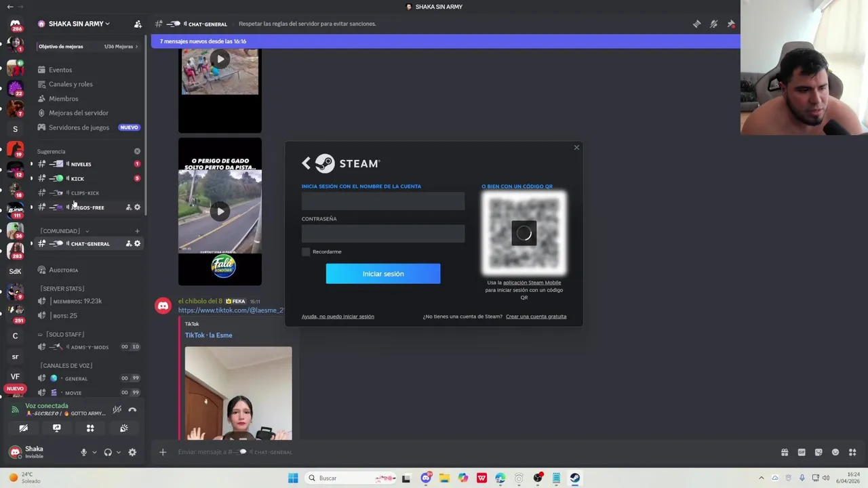Collapse the COMUNIDAD category
The height and width of the screenshot is (488, 868).
click(64, 231)
